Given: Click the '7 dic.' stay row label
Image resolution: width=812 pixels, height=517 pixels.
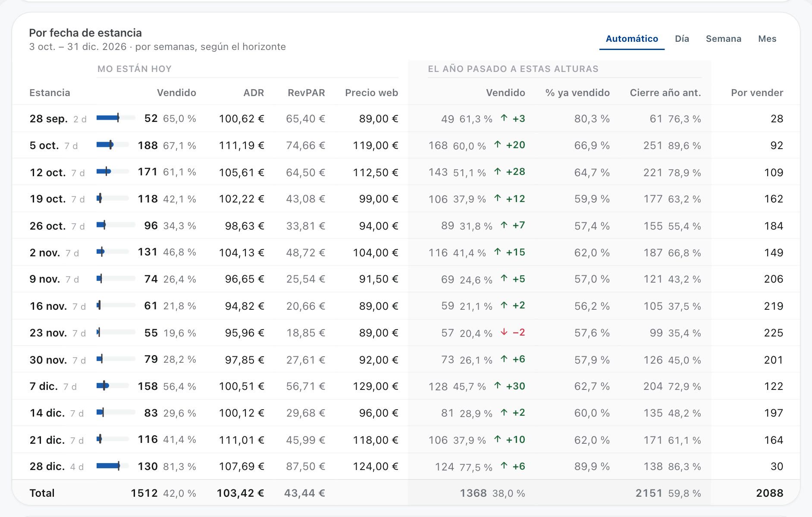Looking at the screenshot, I should [x=44, y=386].
